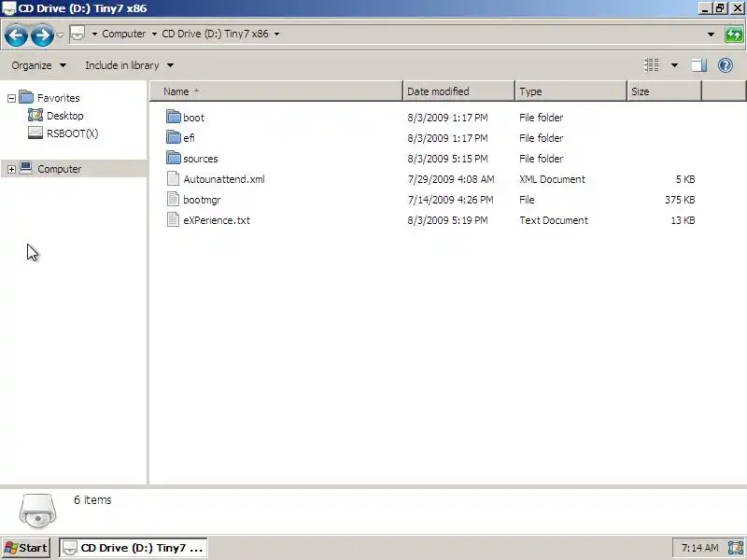Click the bootmgr file name
This screenshot has width=747, height=560.
coord(202,200)
